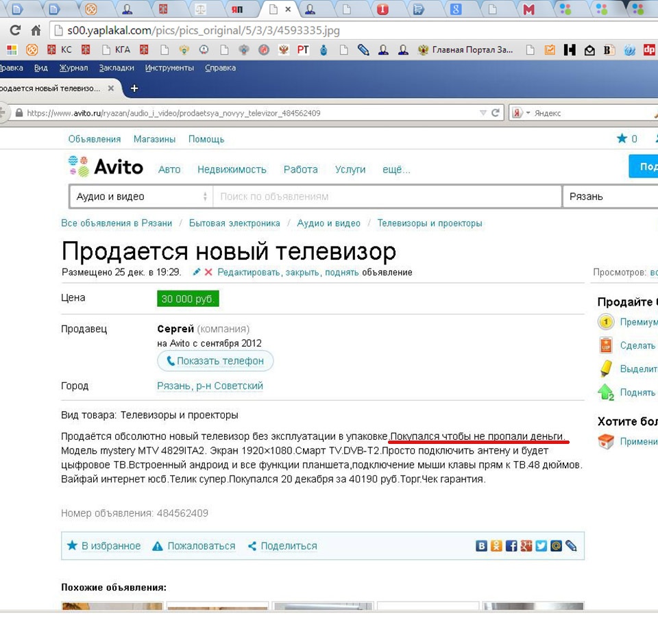The image size is (658, 644).
Task: Open the Вид menu in Firefox
Action: coord(40,68)
